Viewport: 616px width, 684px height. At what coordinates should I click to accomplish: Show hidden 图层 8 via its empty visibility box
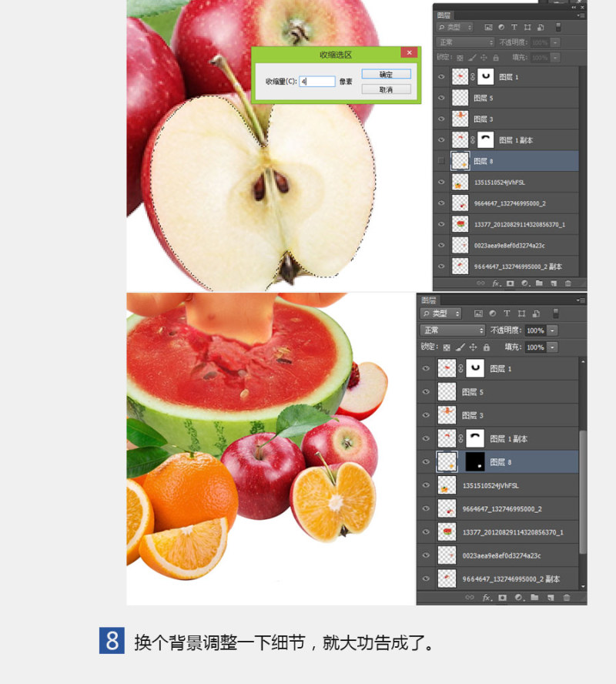[x=440, y=160]
